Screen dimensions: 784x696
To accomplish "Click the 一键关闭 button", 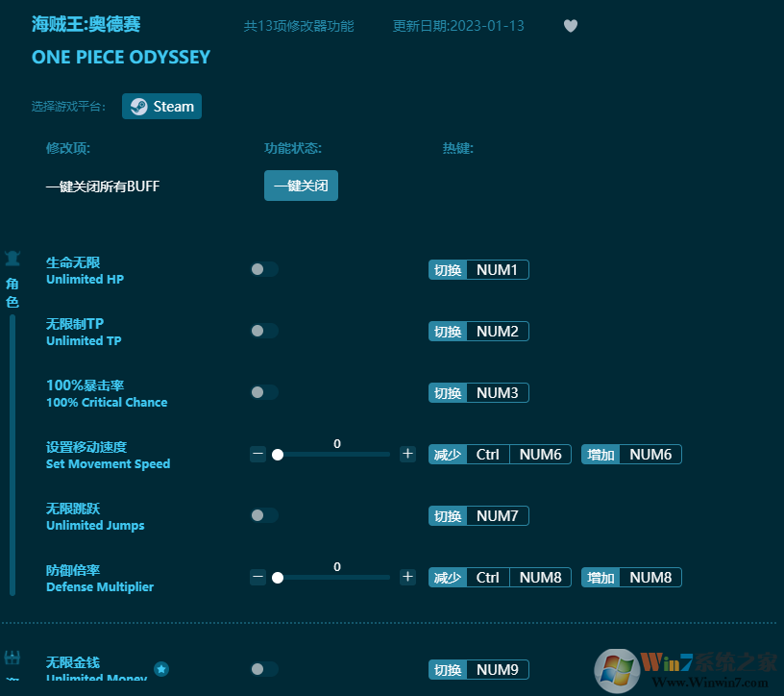I will (x=301, y=186).
